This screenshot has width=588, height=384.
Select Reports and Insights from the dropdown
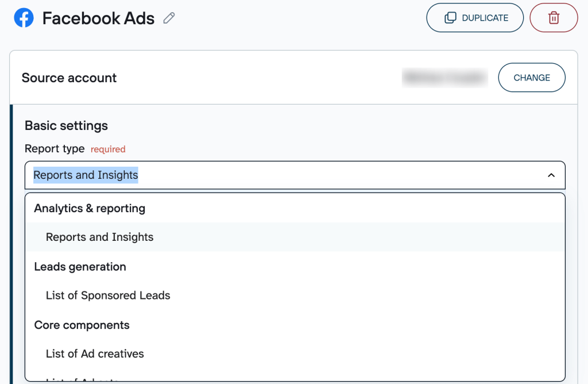99,237
